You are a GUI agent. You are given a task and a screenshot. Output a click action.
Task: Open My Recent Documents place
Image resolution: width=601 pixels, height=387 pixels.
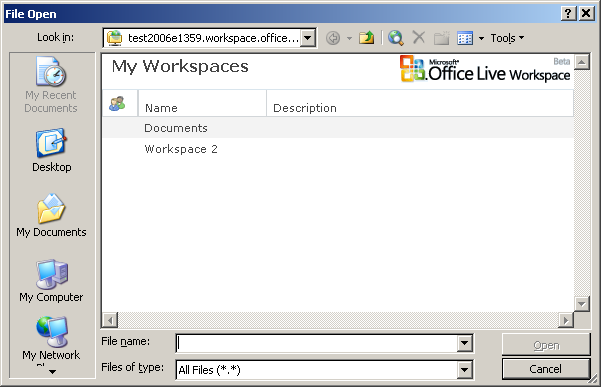51,85
